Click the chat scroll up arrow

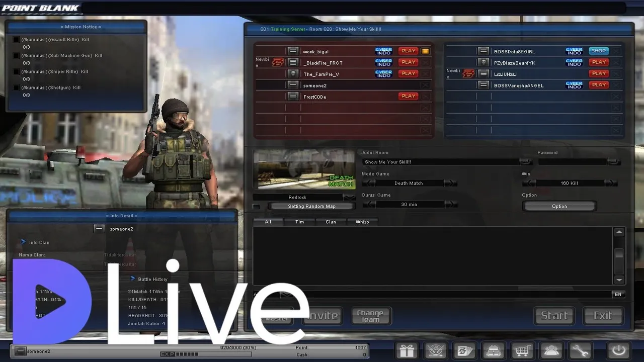pos(619,232)
